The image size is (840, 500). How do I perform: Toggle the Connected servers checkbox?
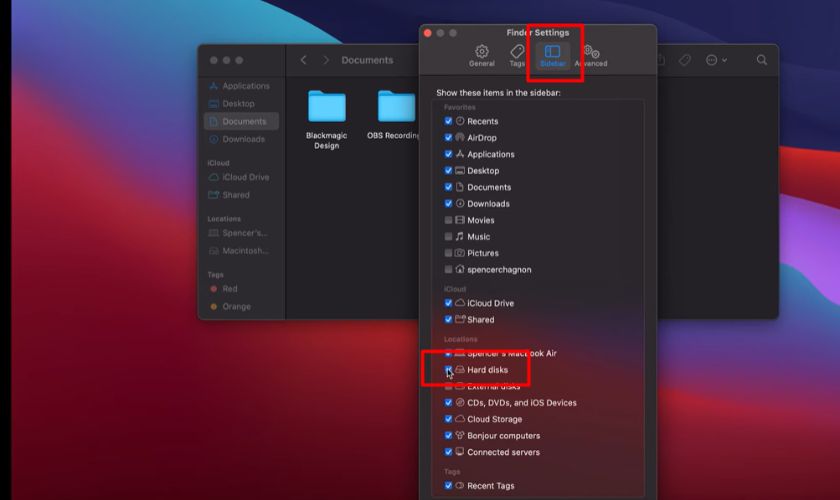448,452
